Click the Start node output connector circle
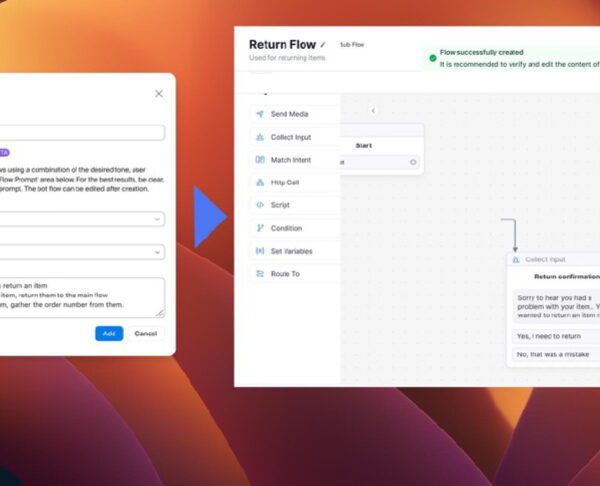 413,162
